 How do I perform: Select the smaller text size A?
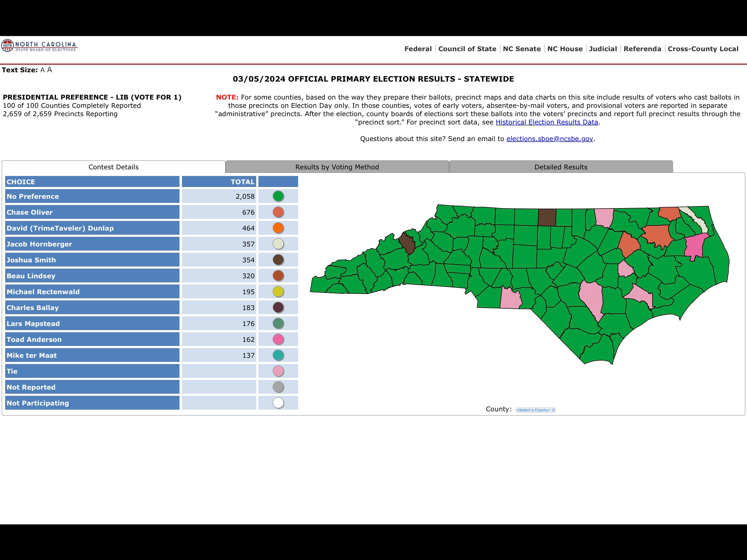(43, 70)
